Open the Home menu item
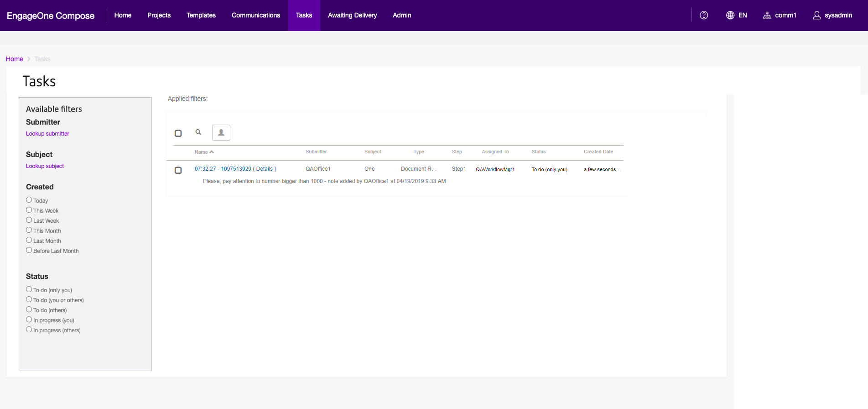The width and height of the screenshot is (868, 409). pos(123,15)
